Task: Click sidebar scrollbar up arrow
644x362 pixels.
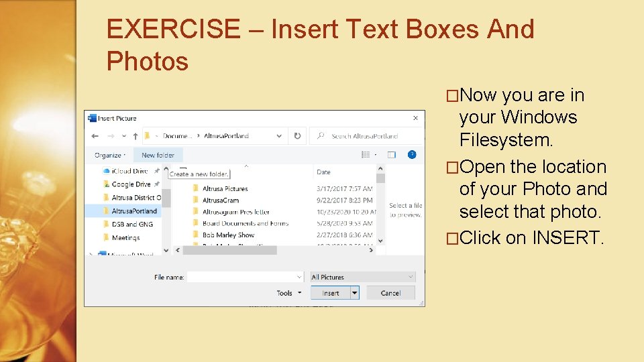Action: [x=166, y=169]
